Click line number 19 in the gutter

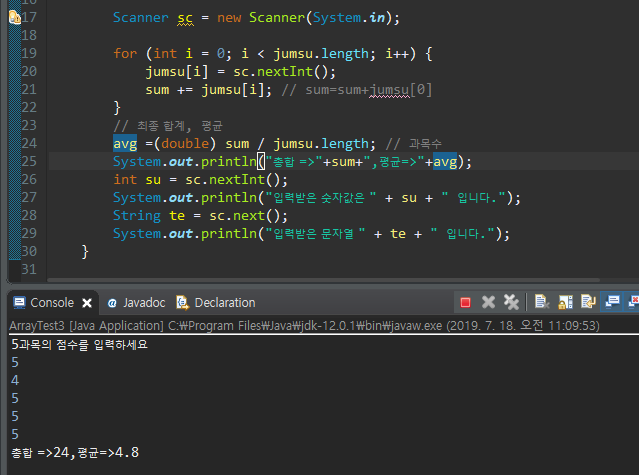tap(29, 53)
